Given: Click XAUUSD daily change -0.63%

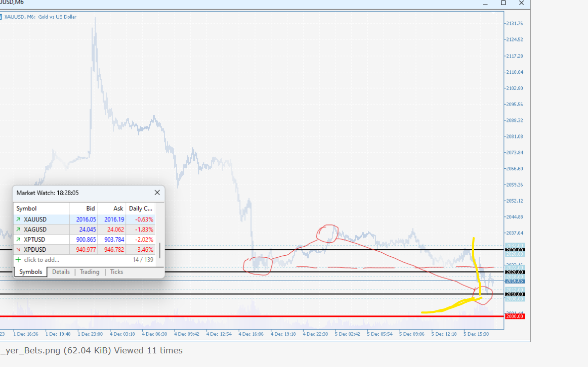Looking at the screenshot, I should pos(144,219).
